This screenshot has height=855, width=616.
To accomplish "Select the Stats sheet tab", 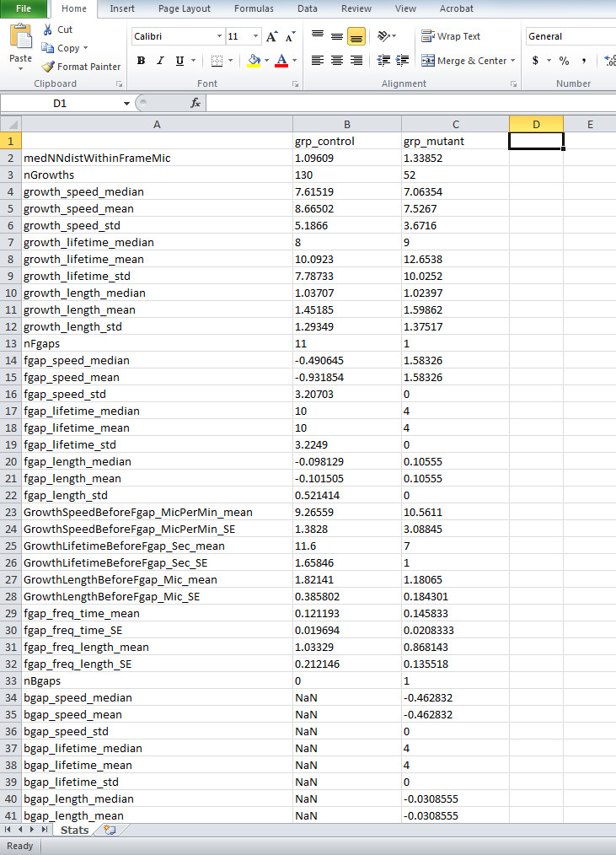I will pos(75,830).
